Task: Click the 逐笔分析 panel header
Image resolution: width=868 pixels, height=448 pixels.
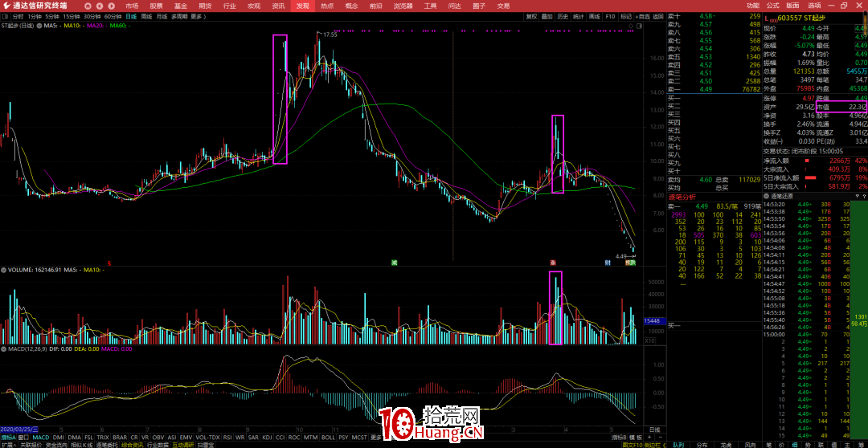Action: pyautogui.click(x=682, y=197)
